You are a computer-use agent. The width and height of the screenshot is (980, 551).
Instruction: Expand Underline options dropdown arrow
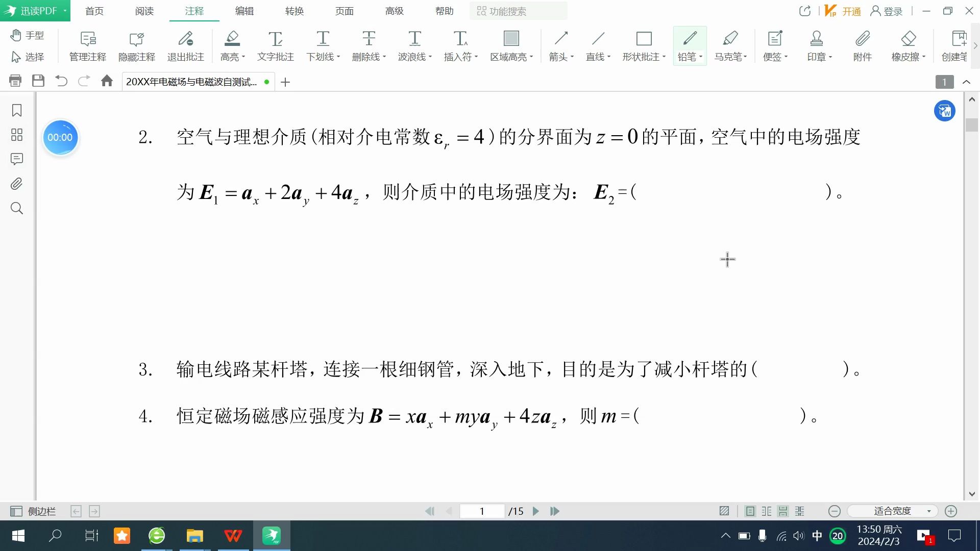(x=338, y=57)
